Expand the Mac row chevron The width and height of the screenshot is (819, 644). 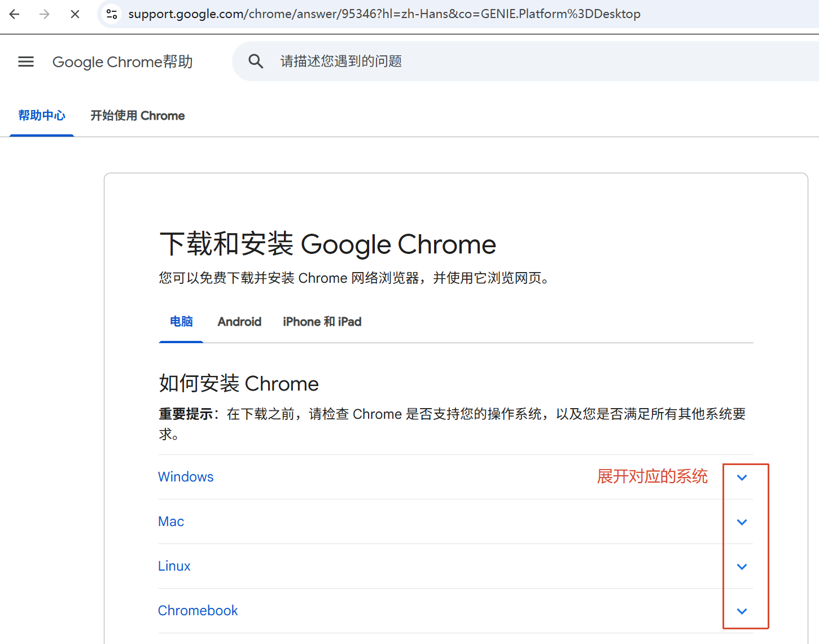pos(742,522)
